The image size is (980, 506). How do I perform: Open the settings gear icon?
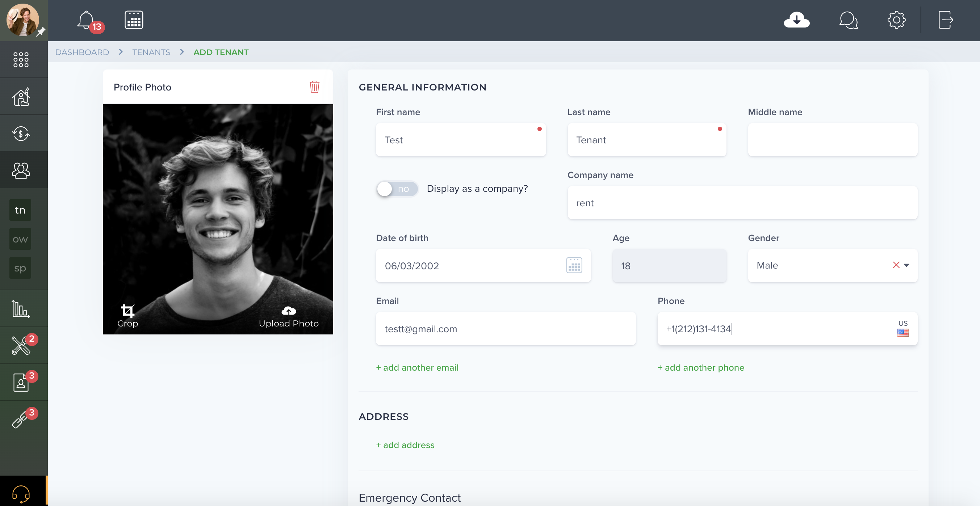(x=896, y=20)
